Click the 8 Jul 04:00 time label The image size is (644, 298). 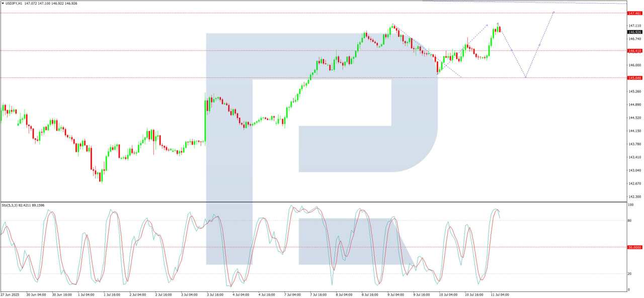tap(344, 295)
